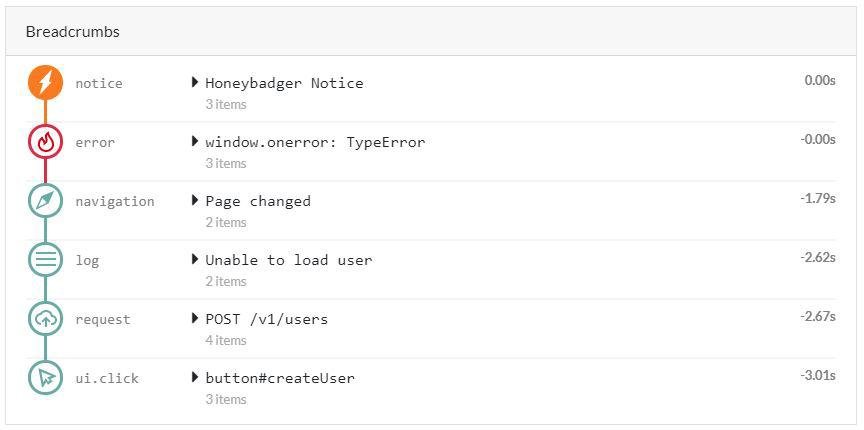This screenshot has width=864, height=430.
Task: Click the notice category label
Action: pos(99,84)
